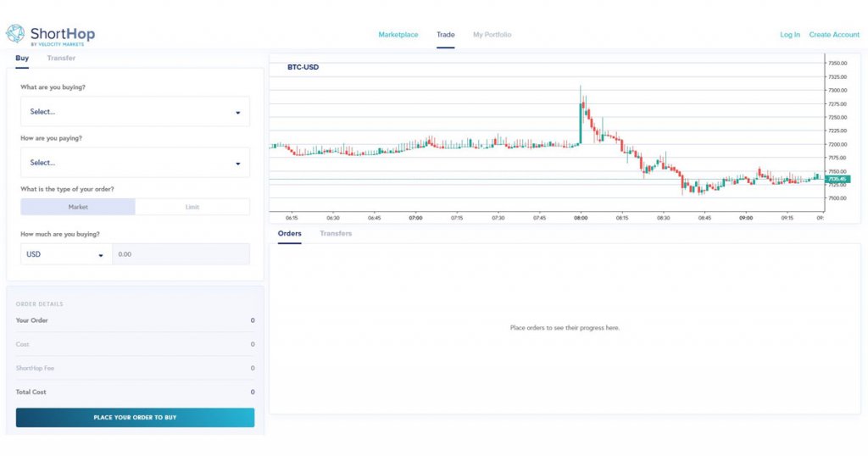Viewport: 868px width, 456px height.
Task: Click the current price tag on chart axis
Action: click(x=837, y=180)
